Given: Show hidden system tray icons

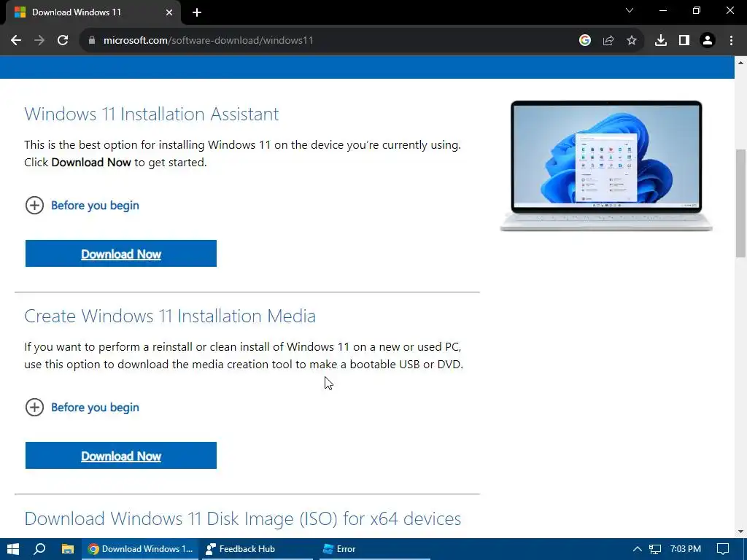Looking at the screenshot, I should tap(637, 549).
